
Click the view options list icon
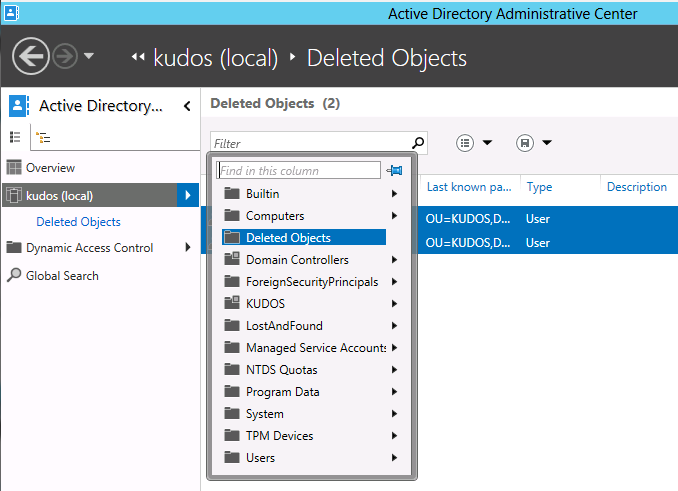click(465, 143)
